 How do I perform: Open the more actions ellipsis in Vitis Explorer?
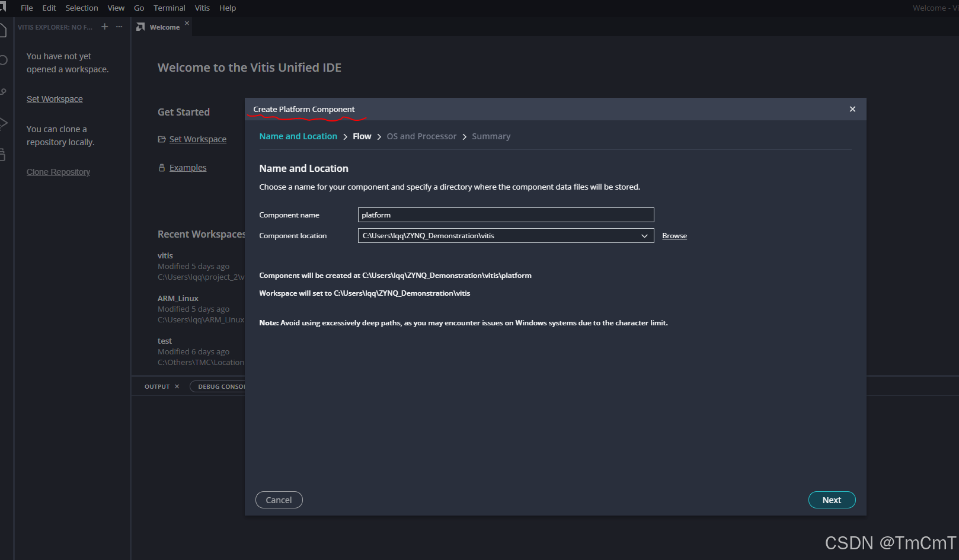pyautogui.click(x=119, y=27)
